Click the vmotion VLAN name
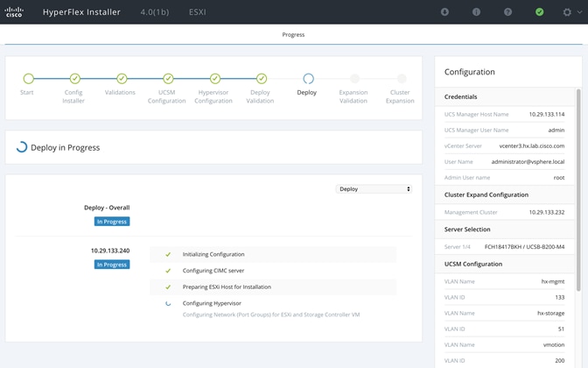The width and height of the screenshot is (588, 368). (x=554, y=344)
